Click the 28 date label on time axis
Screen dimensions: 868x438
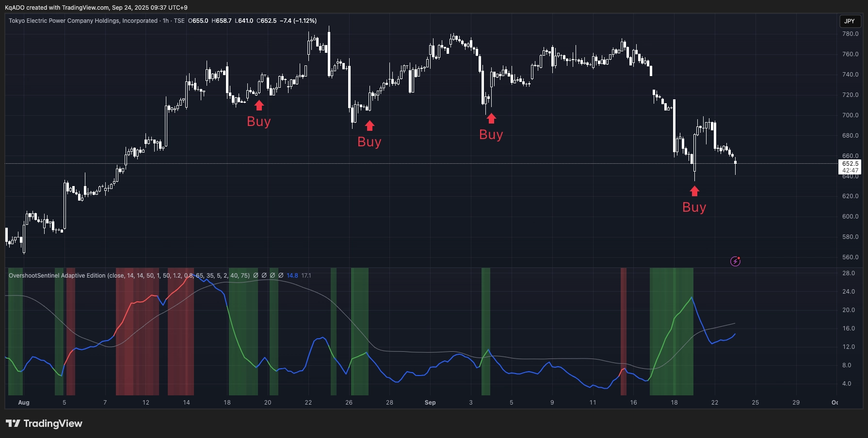390,403
